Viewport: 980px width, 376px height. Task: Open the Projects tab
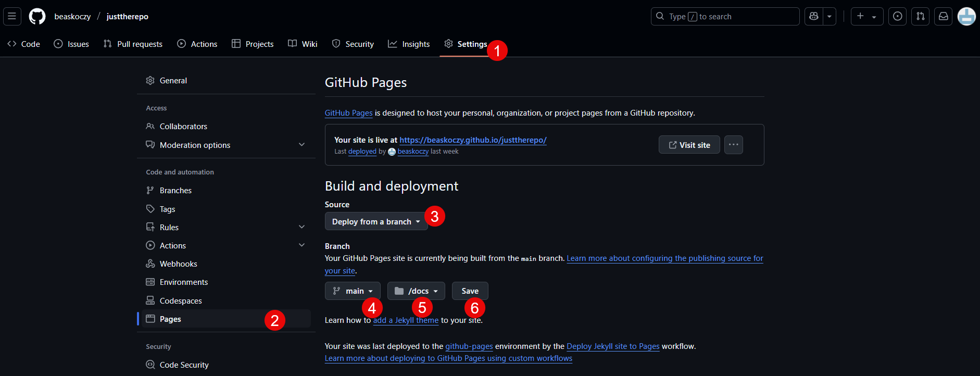(x=253, y=44)
